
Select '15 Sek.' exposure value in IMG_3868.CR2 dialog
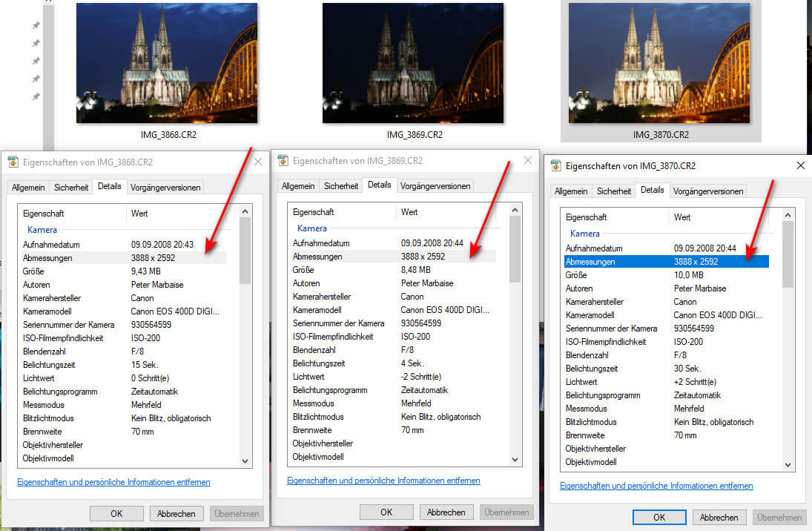[x=145, y=365]
